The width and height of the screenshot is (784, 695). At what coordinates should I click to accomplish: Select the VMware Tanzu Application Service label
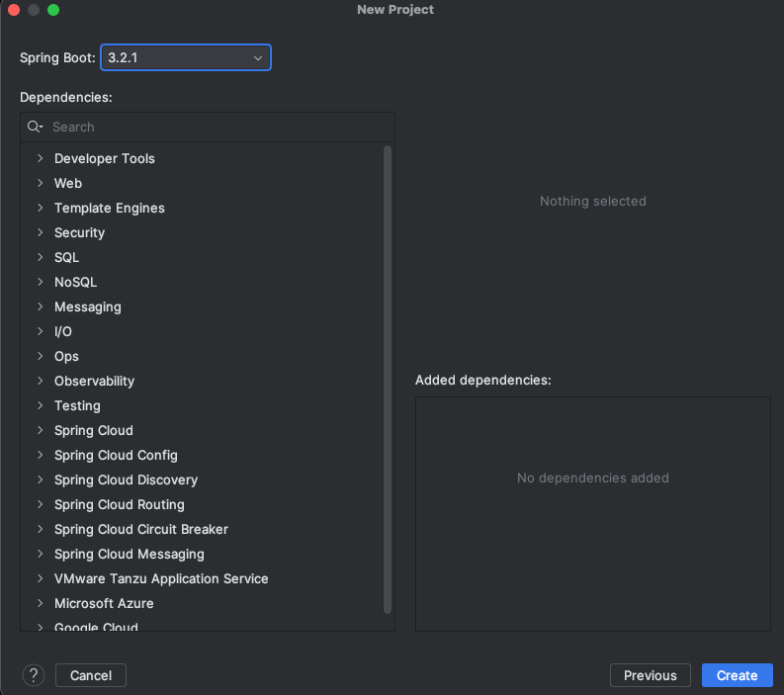(x=161, y=579)
